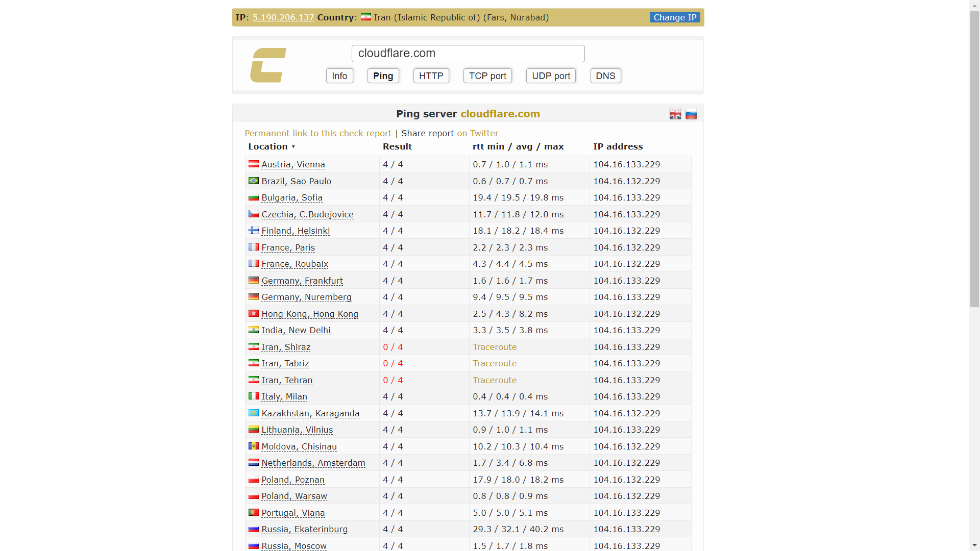Click Iran flag icon in Tabriz row
Viewport: 980px width, 551px height.
(x=254, y=363)
